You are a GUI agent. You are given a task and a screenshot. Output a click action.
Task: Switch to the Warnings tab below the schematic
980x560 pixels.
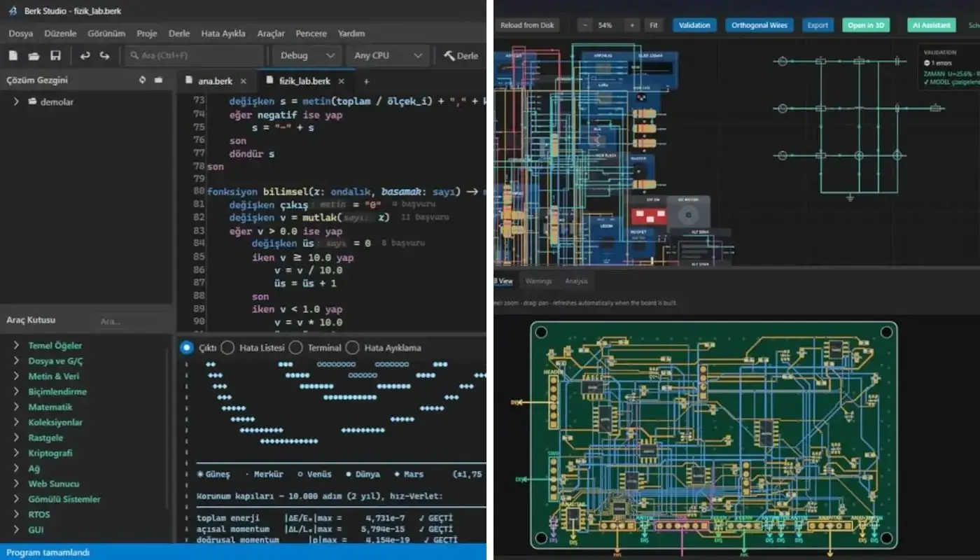pyautogui.click(x=538, y=281)
